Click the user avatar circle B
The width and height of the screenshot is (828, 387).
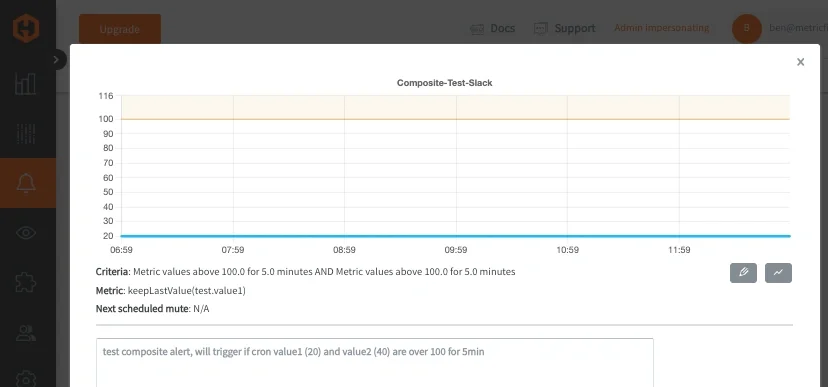[747, 29]
